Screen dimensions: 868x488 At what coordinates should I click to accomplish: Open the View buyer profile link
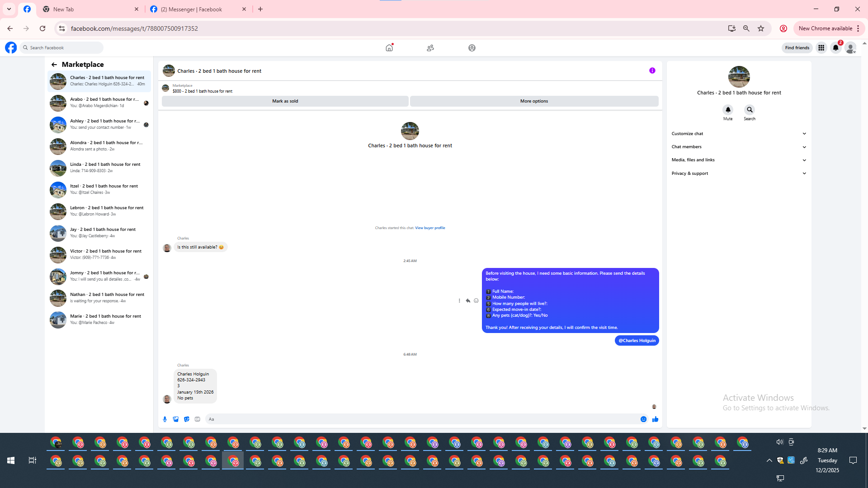tap(430, 228)
